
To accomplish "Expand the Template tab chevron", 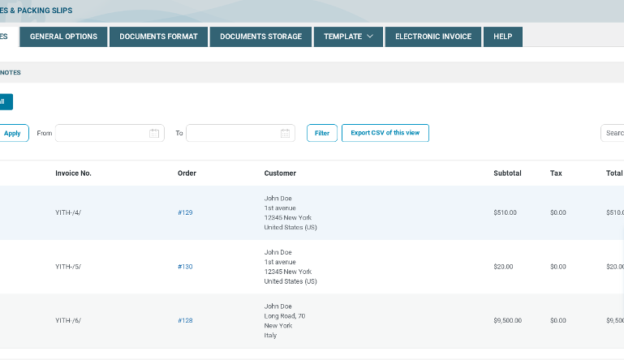I will pyautogui.click(x=370, y=36).
